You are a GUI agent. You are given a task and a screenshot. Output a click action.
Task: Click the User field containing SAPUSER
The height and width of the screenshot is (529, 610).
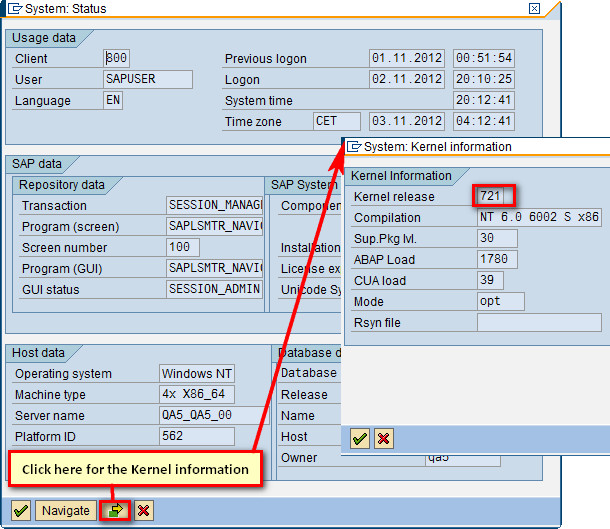click(147, 80)
